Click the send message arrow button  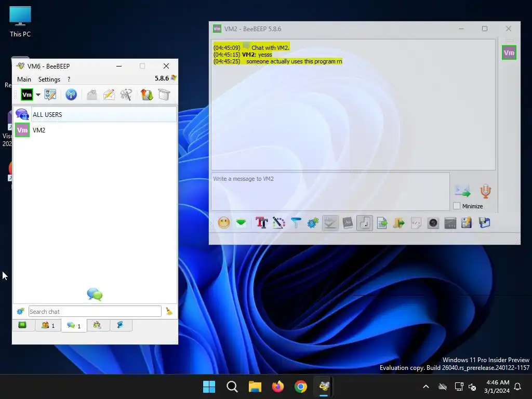pyautogui.click(x=463, y=191)
